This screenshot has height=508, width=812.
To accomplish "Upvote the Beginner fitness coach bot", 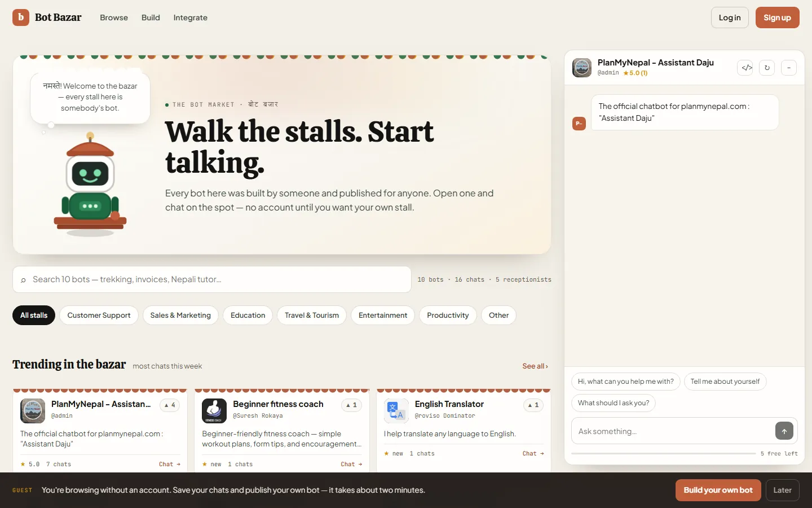I will [x=351, y=405].
